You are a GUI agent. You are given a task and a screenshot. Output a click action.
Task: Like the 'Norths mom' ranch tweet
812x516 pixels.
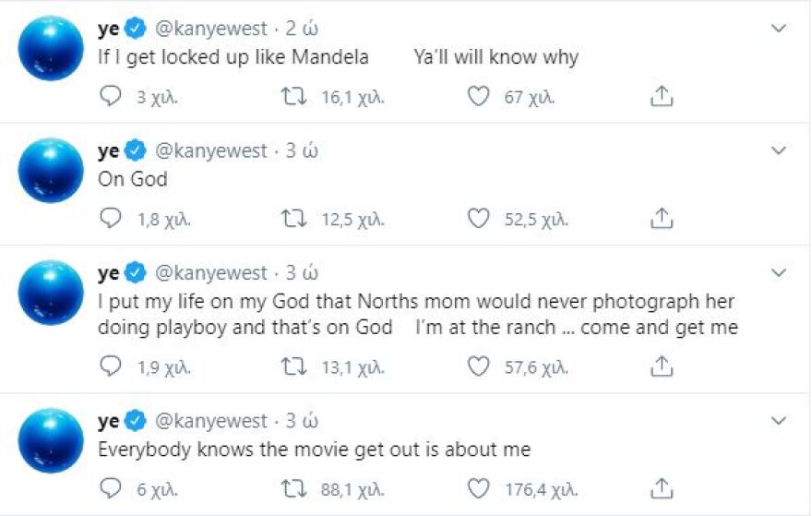[x=478, y=366]
